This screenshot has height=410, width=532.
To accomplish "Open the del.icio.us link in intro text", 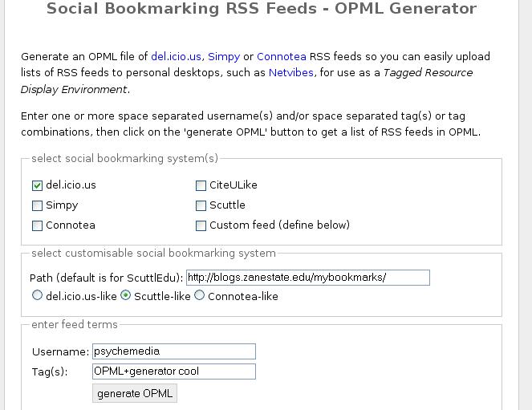I will (176, 56).
